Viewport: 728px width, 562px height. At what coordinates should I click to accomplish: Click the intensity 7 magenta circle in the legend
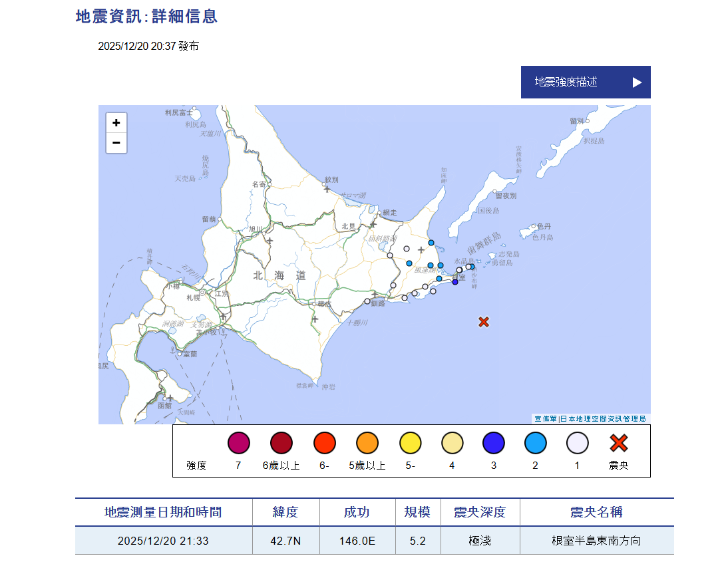[x=238, y=442]
